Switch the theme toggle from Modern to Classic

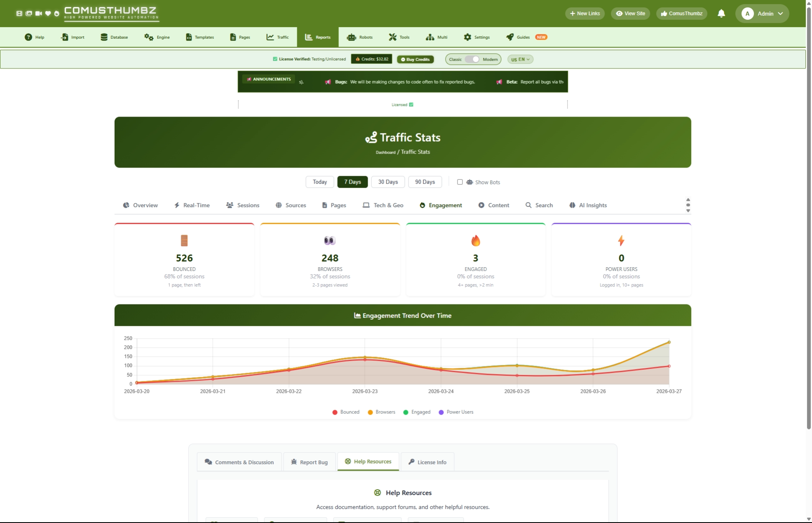coord(473,59)
